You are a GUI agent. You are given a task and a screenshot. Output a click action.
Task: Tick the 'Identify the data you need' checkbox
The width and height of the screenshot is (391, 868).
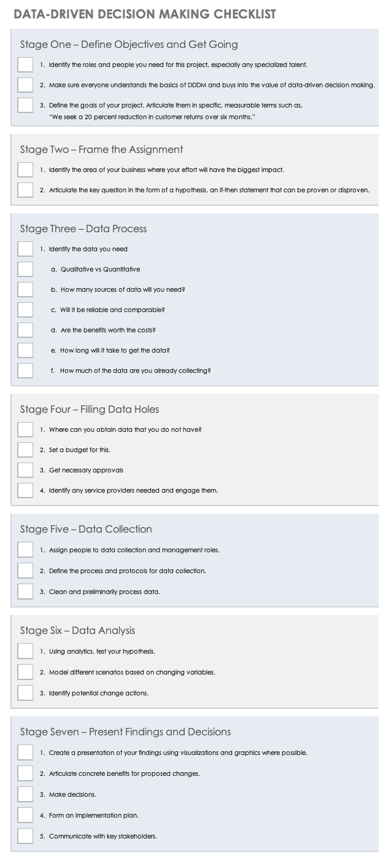coord(25,249)
